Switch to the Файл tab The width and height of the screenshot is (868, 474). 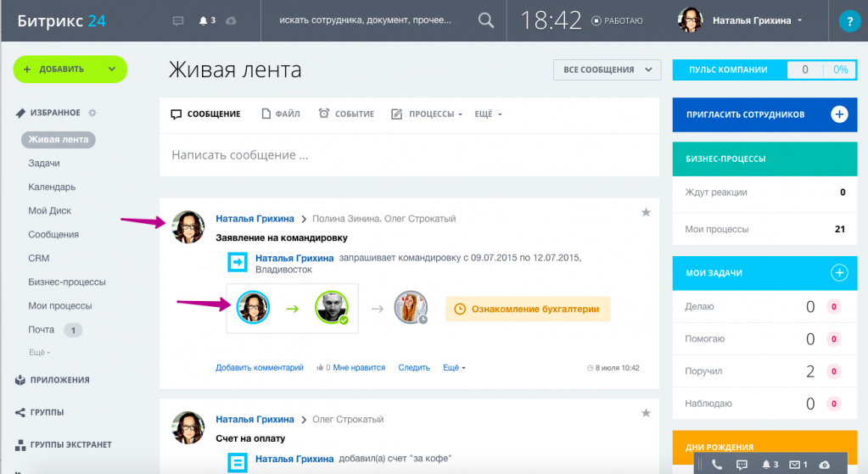coord(281,114)
